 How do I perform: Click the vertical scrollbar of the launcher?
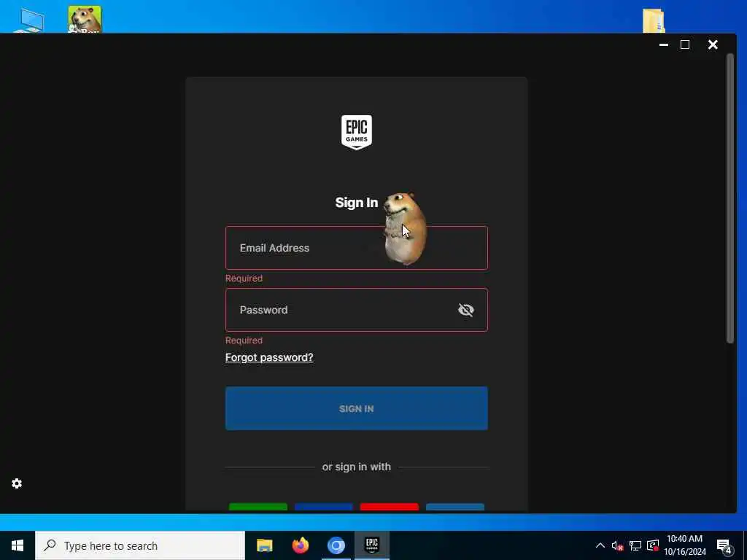coord(729,198)
